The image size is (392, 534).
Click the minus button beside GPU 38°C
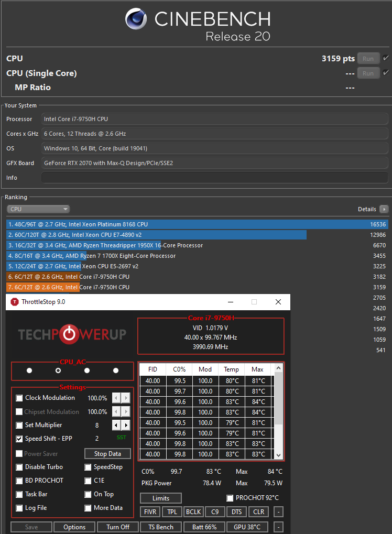pos(279,527)
